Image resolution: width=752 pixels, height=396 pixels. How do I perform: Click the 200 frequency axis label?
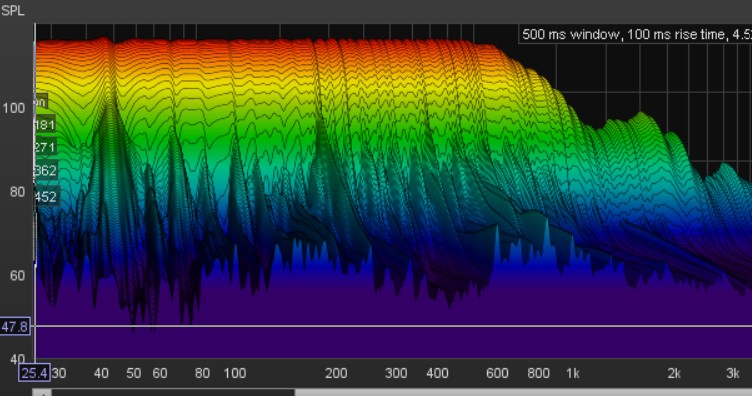336,373
